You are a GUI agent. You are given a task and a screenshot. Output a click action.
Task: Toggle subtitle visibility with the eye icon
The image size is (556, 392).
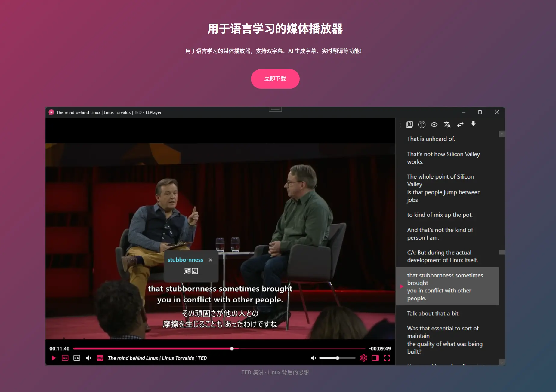pos(434,124)
